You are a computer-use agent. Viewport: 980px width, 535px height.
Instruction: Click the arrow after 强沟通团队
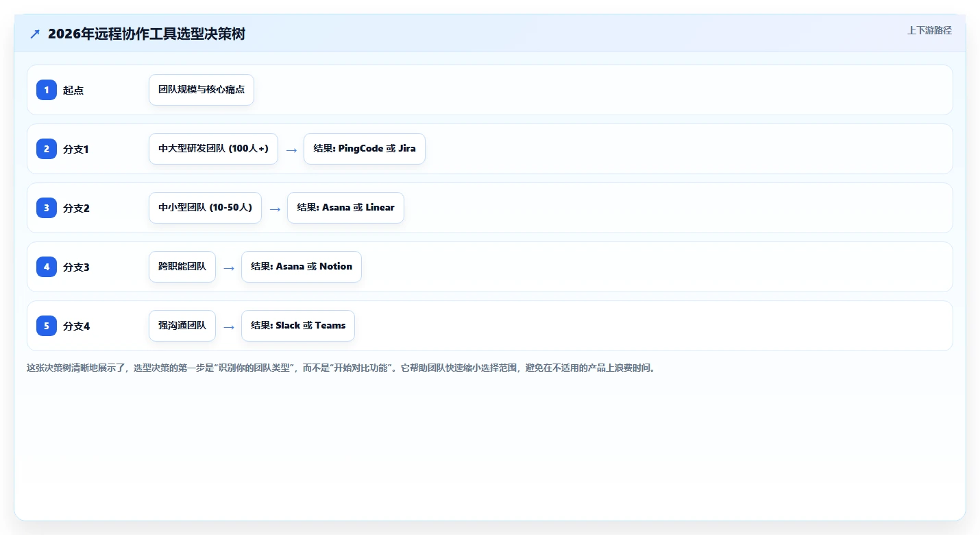(x=229, y=326)
